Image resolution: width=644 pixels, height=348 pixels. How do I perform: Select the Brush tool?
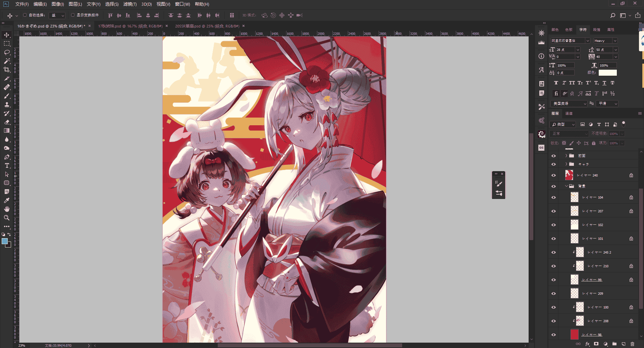(7, 96)
